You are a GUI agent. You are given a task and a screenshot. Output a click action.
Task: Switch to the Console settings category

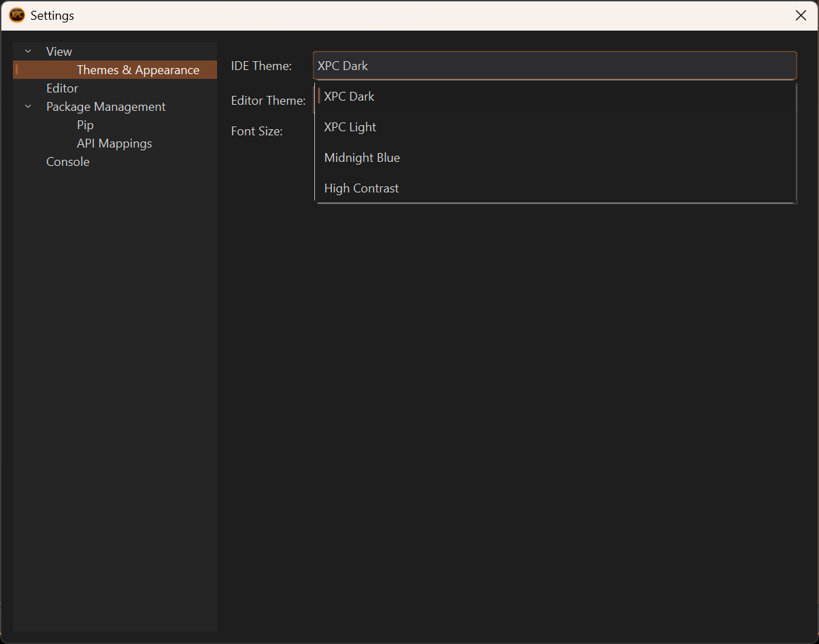pos(67,162)
